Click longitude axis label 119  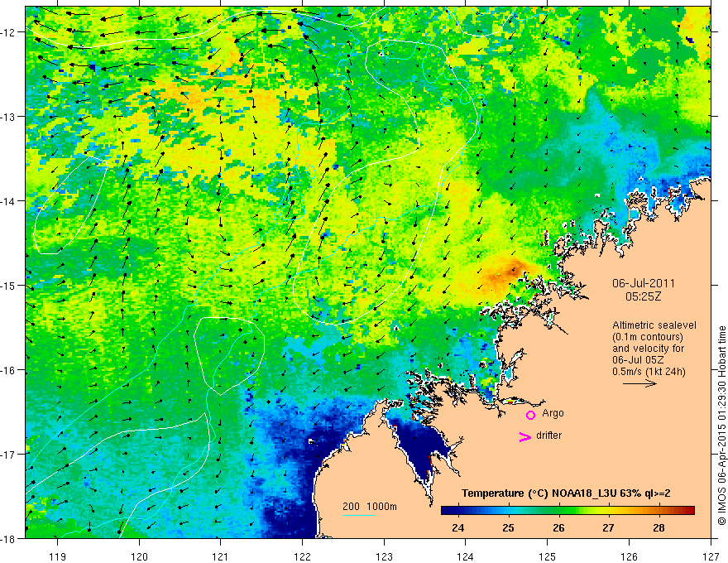click(57, 556)
